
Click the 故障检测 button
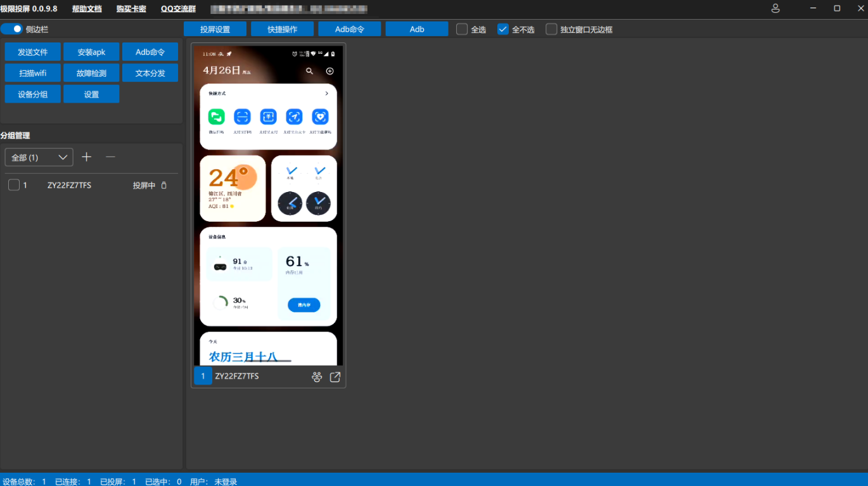tap(91, 73)
